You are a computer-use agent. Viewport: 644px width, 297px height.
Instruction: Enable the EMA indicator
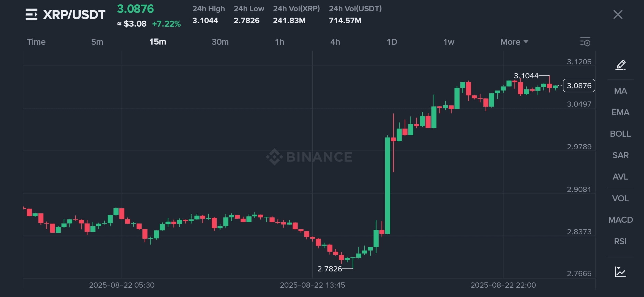pyautogui.click(x=620, y=112)
